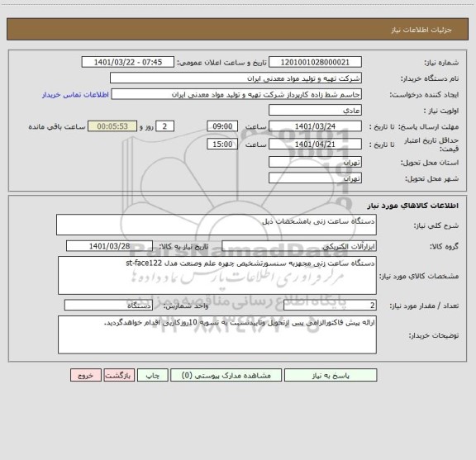Click need date field 1401/03/28

[109, 246]
